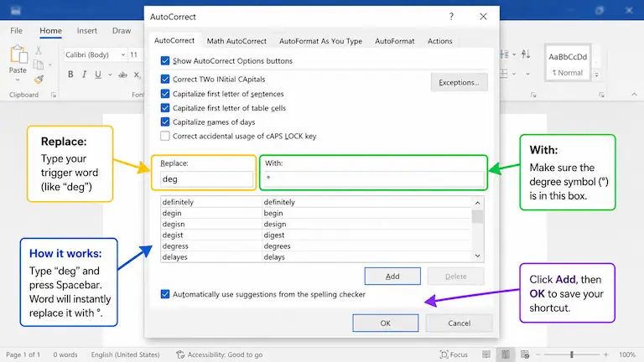This screenshot has height=362, width=644.
Task: Open the Calibri (Body) font dropdown
Action: (x=122, y=54)
